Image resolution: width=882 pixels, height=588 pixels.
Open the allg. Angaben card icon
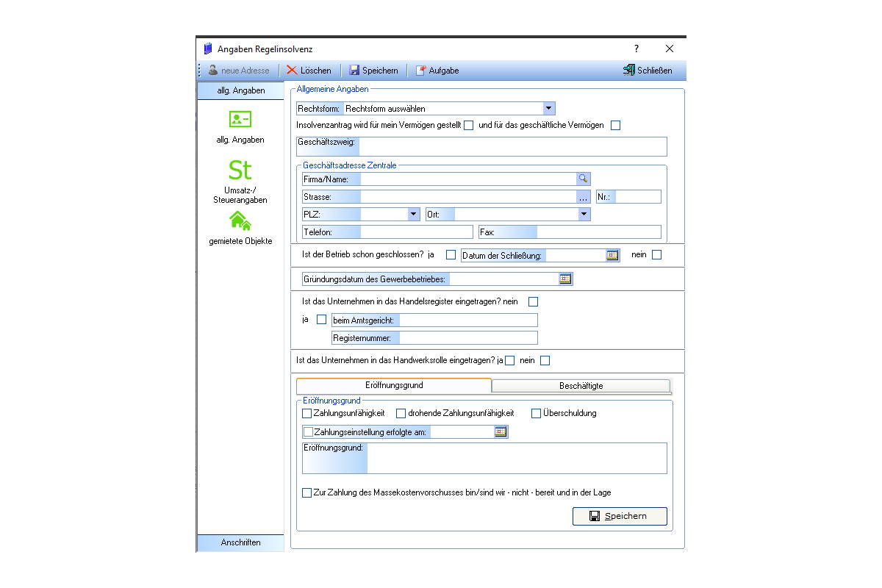click(240, 119)
